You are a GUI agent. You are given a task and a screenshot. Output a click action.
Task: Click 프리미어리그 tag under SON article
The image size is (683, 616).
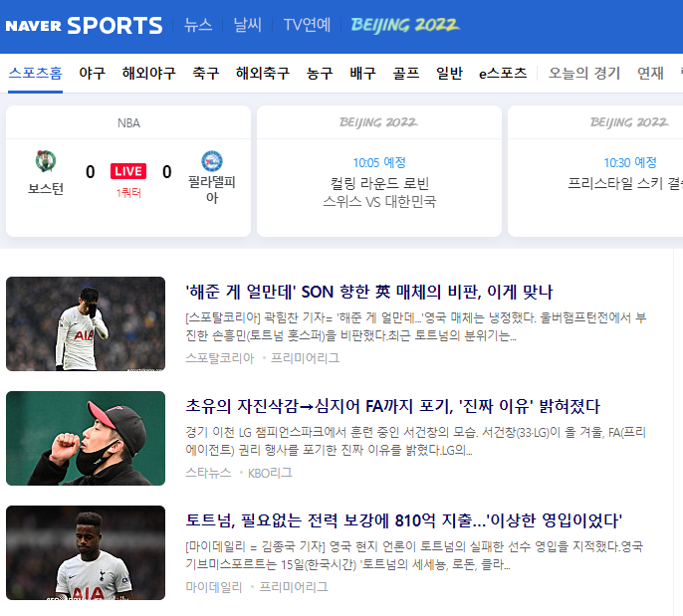[x=305, y=358]
